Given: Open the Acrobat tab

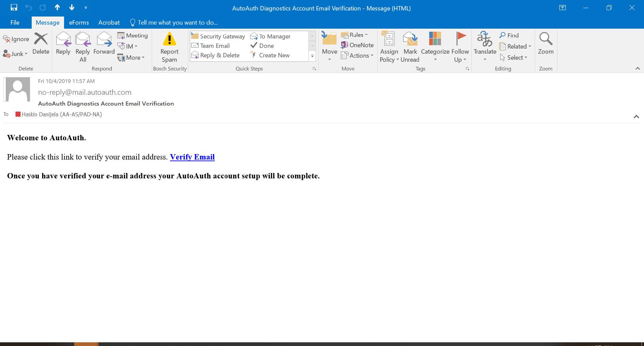Looking at the screenshot, I should 109,23.
